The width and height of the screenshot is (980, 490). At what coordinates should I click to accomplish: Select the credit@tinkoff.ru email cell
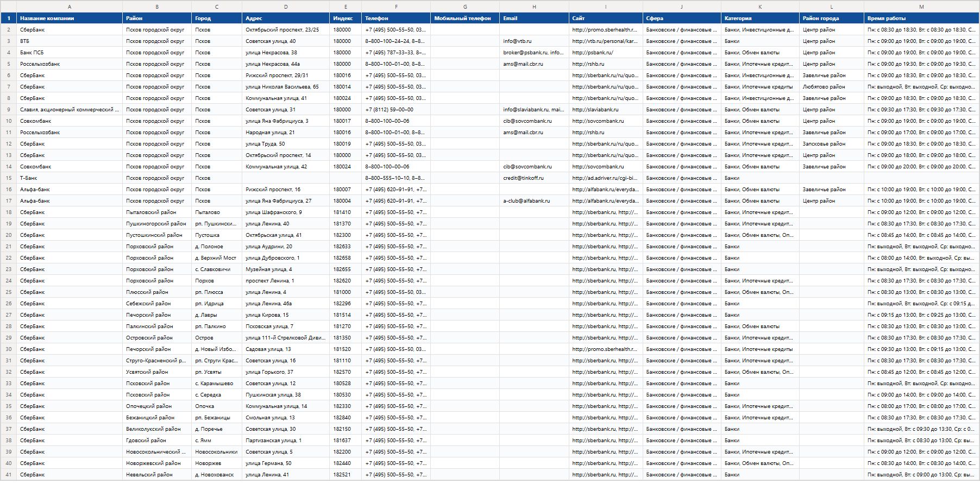pos(534,178)
